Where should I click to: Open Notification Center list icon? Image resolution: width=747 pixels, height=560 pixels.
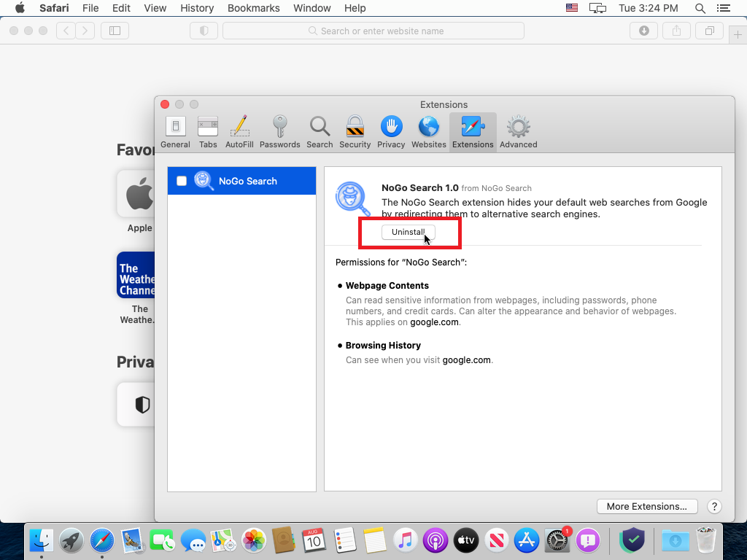point(723,8)
